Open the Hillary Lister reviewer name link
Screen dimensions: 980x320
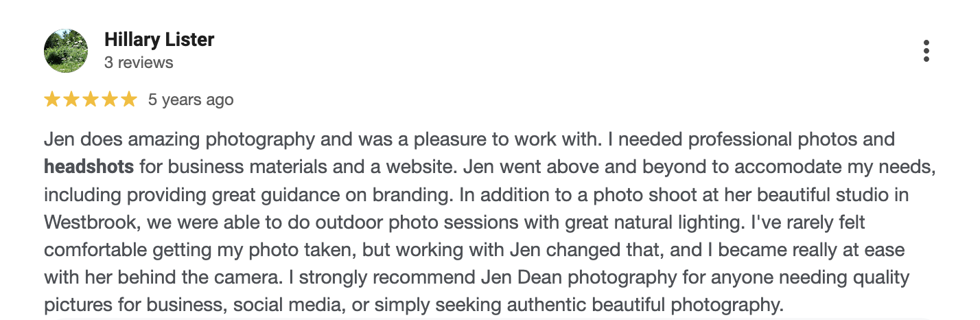pyautogui.click(x=159, y=40)
